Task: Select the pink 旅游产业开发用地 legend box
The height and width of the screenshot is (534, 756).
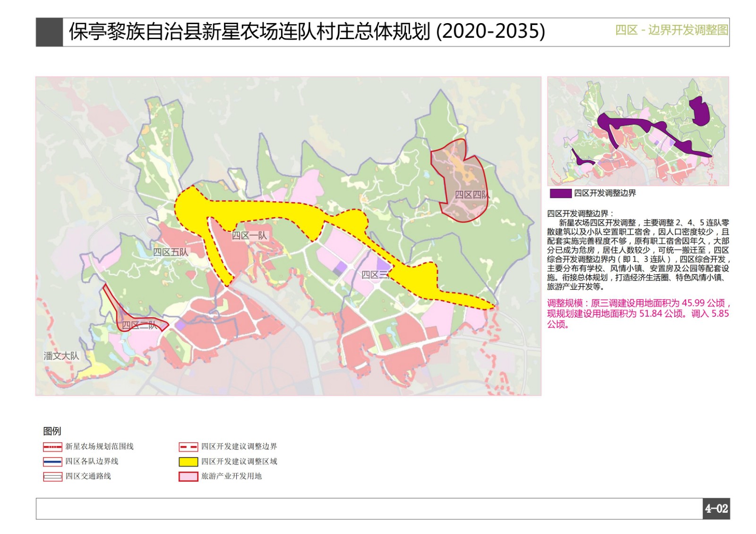Action: click(x=188, y=476)
